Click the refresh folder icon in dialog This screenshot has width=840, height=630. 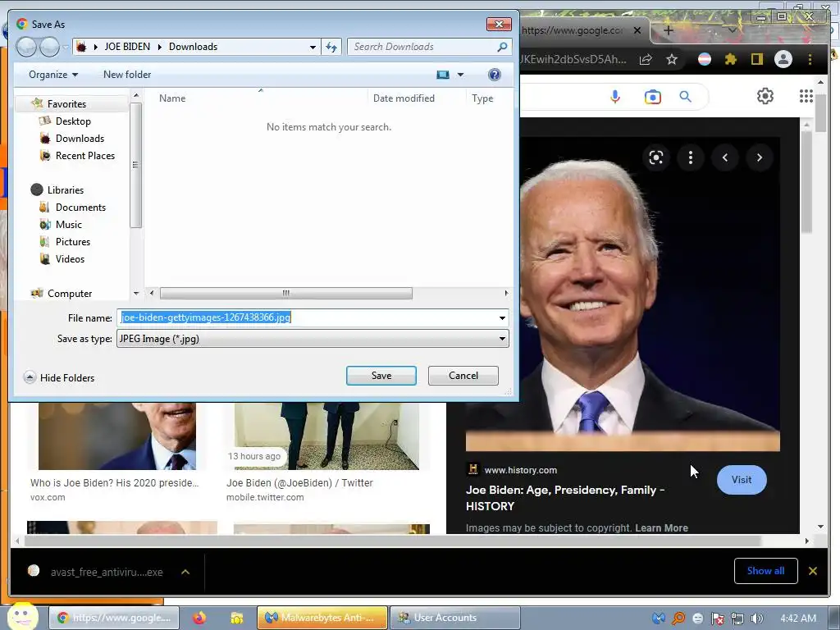pos(331,47)
